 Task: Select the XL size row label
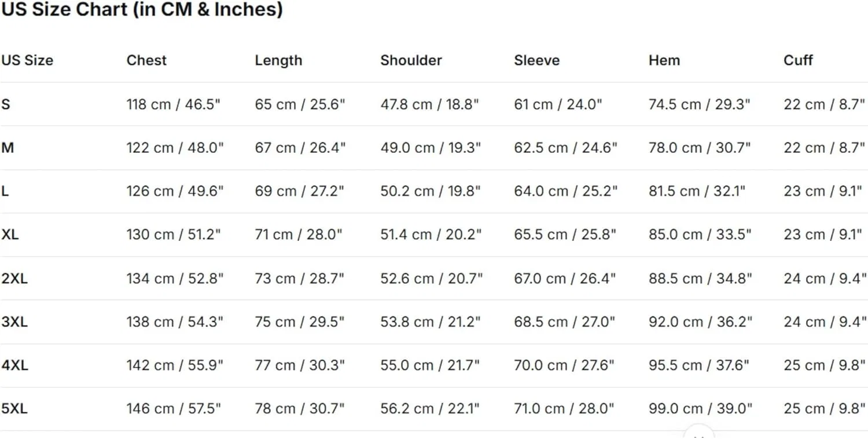click(10, 235)
